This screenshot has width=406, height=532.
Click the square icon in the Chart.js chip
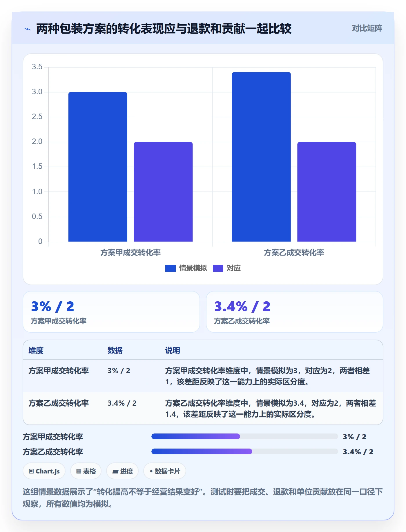click(31, 471)
